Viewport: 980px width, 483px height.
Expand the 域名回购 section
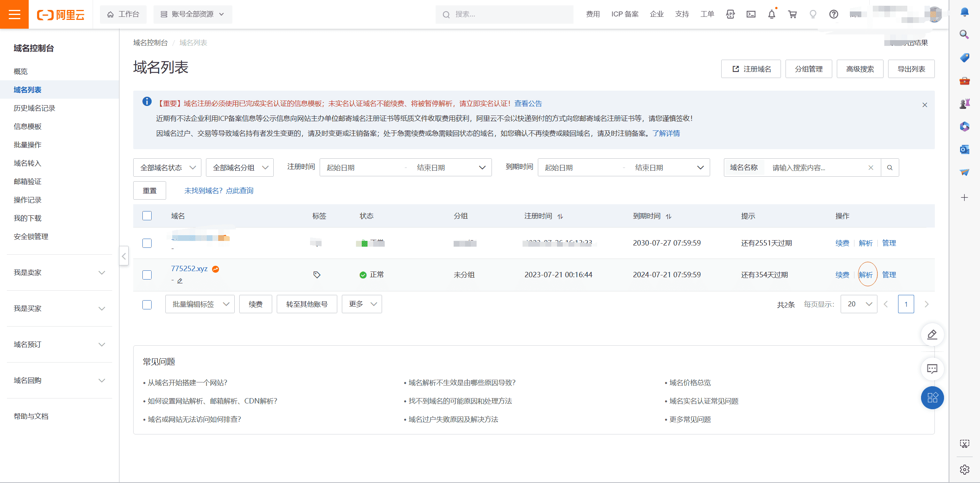59,381
